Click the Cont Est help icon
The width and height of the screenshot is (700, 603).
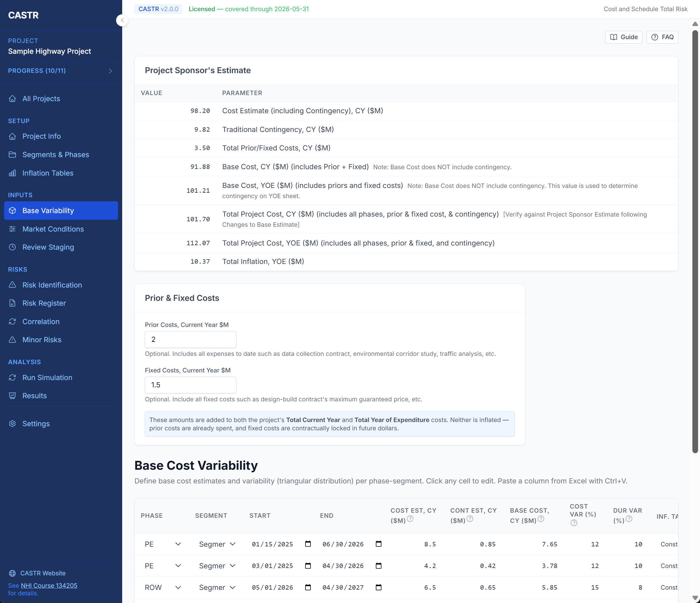click(470, 519)
